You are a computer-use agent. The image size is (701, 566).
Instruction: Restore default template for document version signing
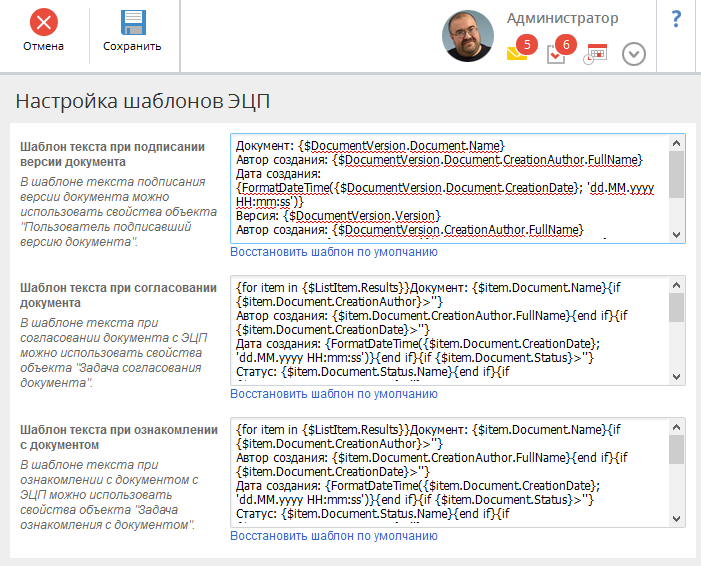[334, 252]
